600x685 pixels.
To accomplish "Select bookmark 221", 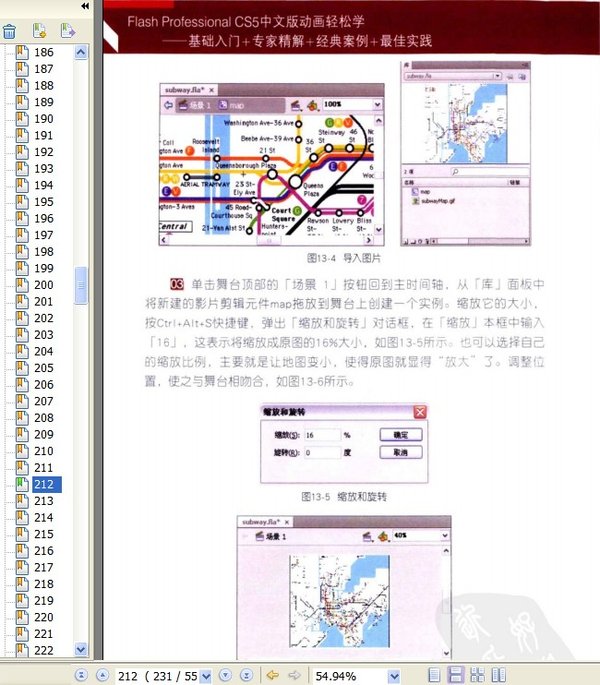I will tap(44, 633).
